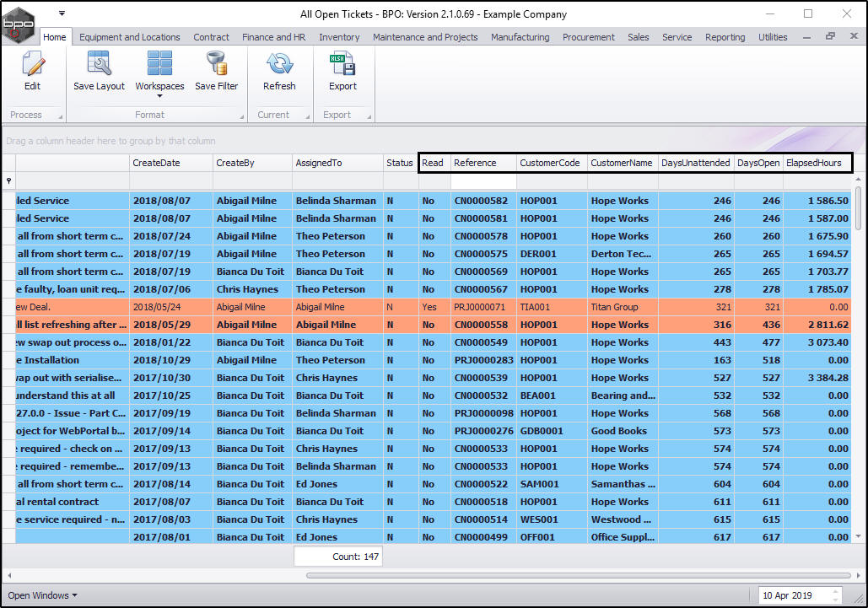Click the Reference column filter field
The width and height of the screenshot is (868, 608).
tap(483, 181)
